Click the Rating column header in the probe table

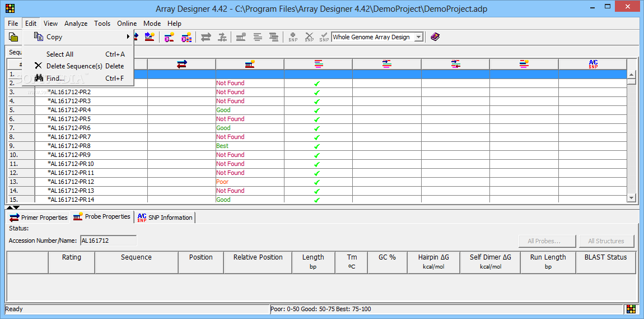click(72, 262)
